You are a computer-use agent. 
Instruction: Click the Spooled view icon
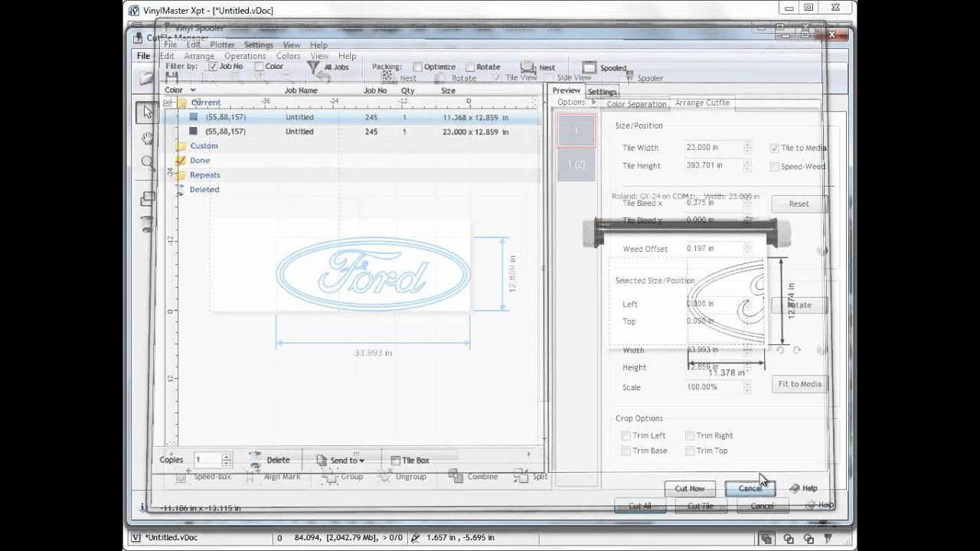click(589, 67)
